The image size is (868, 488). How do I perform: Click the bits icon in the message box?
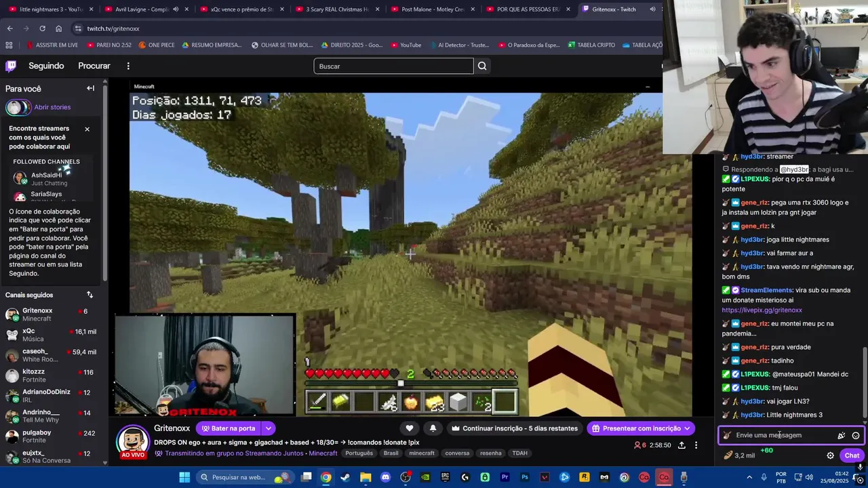(x=842, y=435)
